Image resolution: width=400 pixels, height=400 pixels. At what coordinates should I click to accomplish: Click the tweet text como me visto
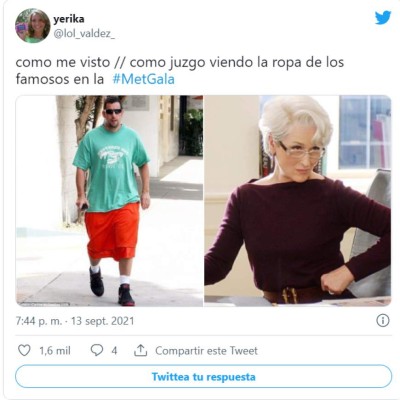[63, 62]
